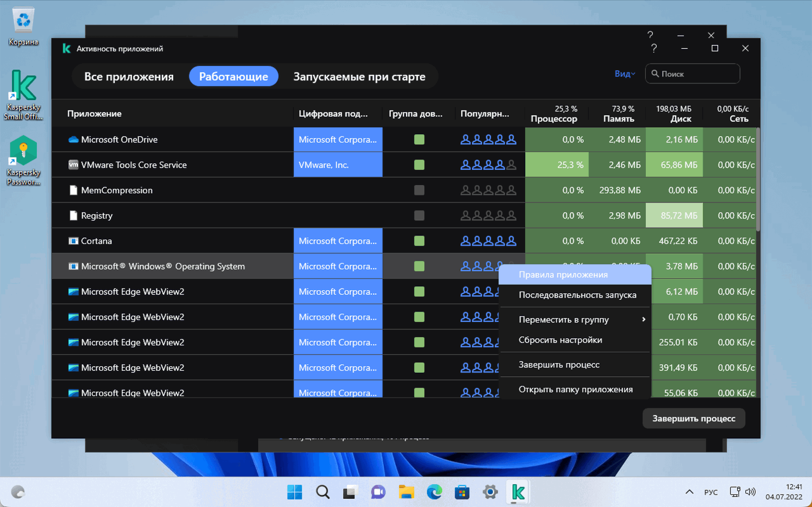Open Microsoft Store from the taskbar
This screenshot has height=507, width=812.
click(x=462, y=492)
